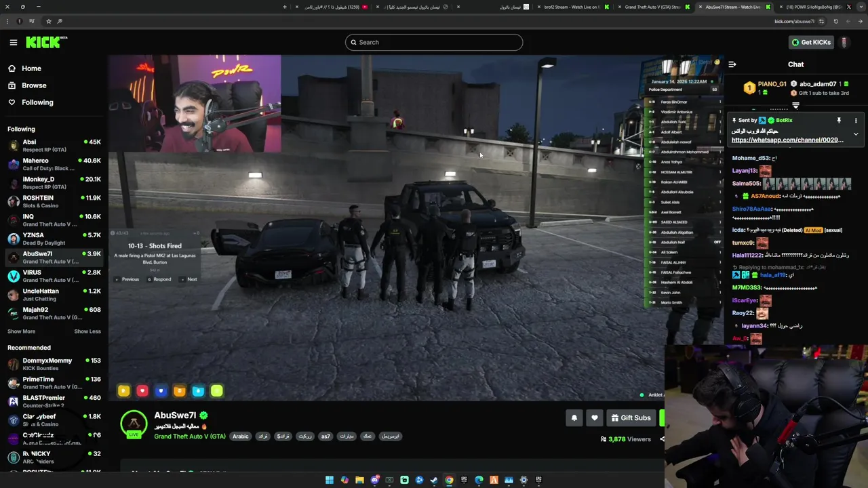Open Microsoft Edge from the taskbar
This screenshot has height=488, width=868.
[x=479, y=480]
